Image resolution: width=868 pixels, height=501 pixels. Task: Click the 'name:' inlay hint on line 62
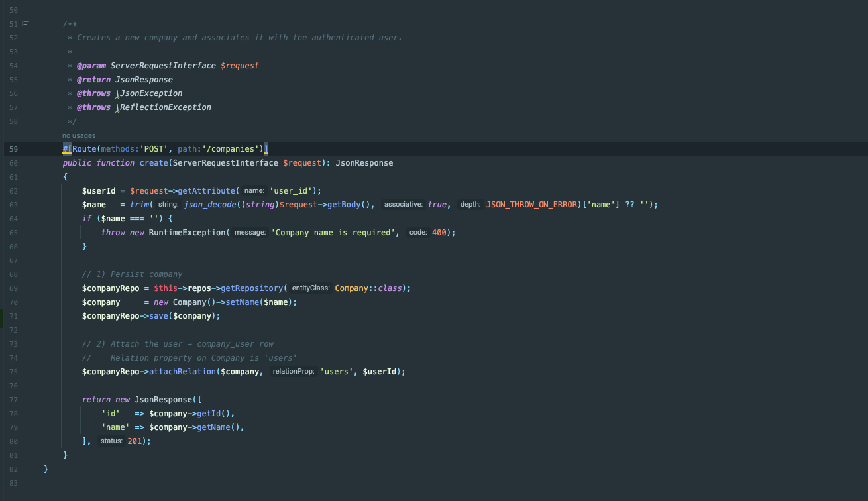coord(254,191)
